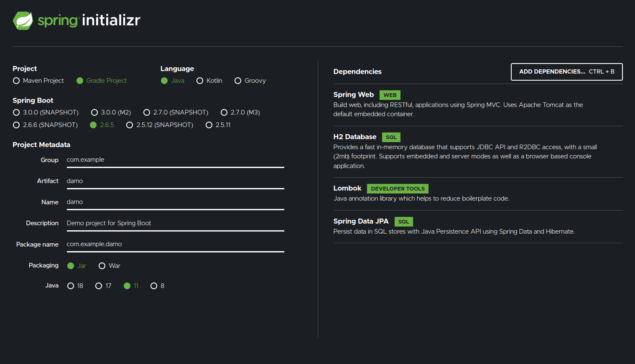The height and width of the screenshot is (364, 635).
Task: Click the Spring Web dependency title
Action: click(x=353, y=95)
